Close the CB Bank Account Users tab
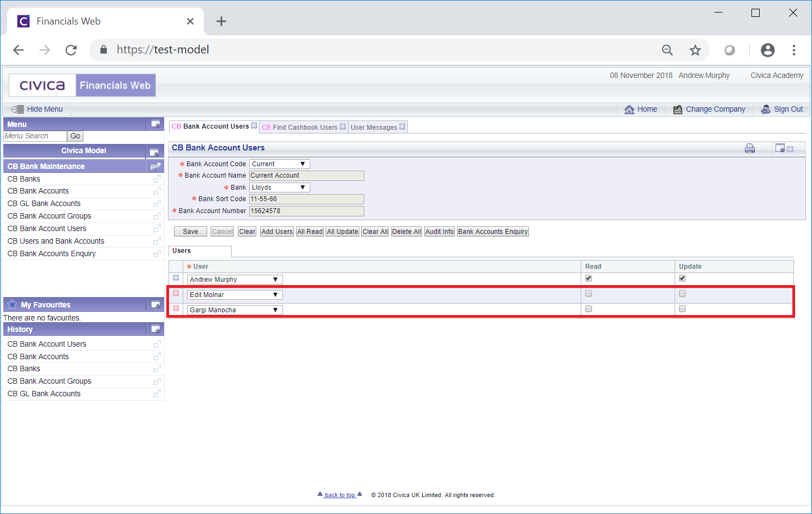Screen dimensions: 812x514 254,126
